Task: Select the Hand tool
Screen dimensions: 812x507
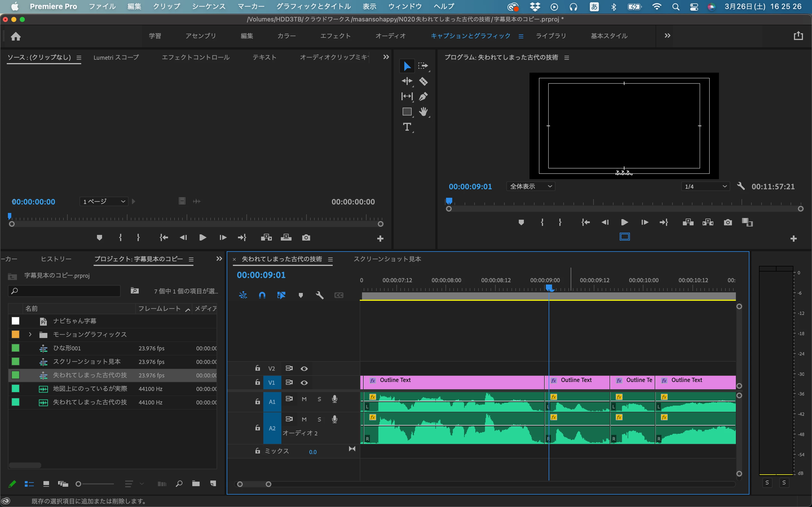Action: [x=423, y=112]
